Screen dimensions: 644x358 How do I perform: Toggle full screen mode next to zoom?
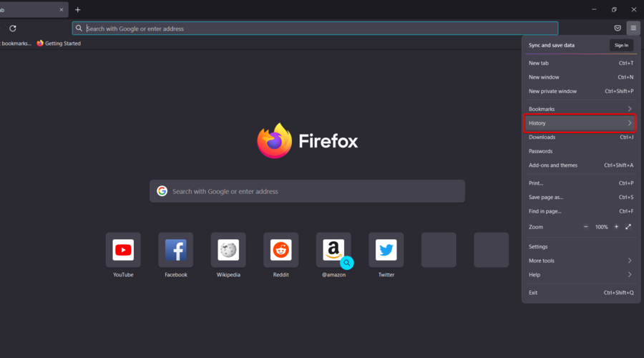628,227
